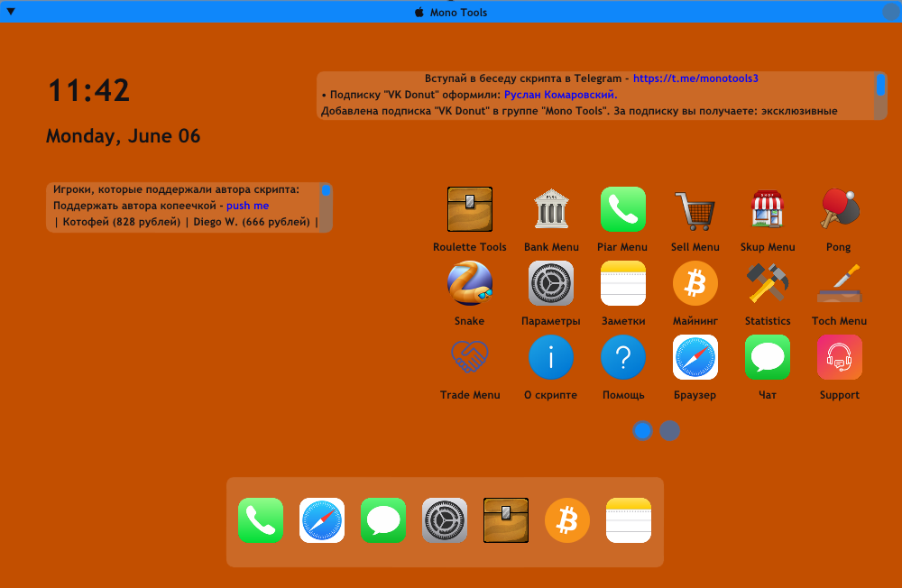Open Параметры gear icon in the app grid
Screen dimensions: 902x588
click(551, 283)
